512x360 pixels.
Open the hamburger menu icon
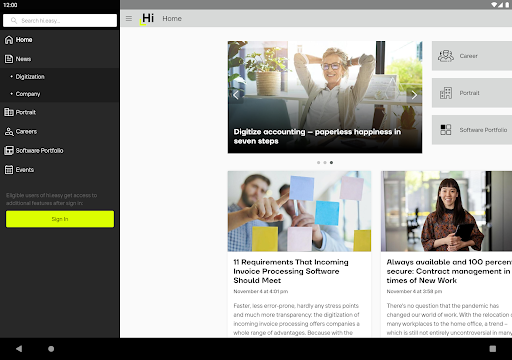[129, 19]
